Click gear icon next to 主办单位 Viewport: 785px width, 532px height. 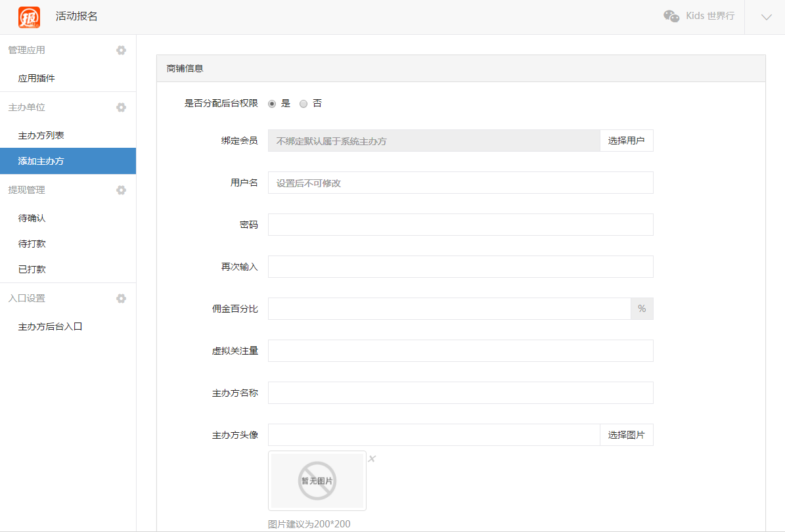click(121, 107)
